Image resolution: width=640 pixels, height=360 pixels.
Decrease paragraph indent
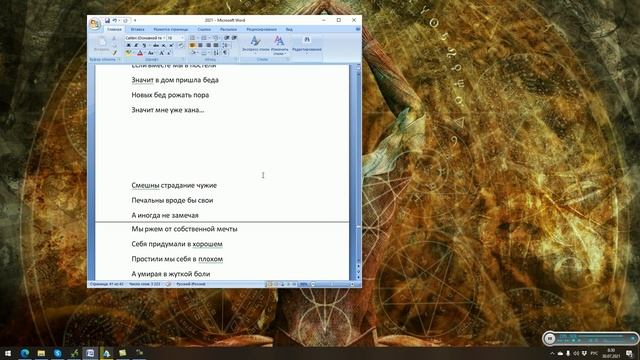pos(227,38)
